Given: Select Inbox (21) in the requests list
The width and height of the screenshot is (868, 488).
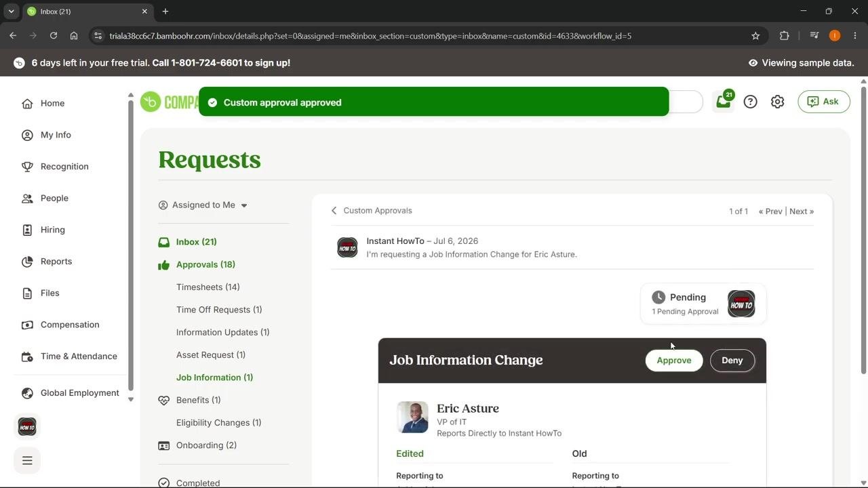Looking at the screenshot, I should click(x=196, y=242).
